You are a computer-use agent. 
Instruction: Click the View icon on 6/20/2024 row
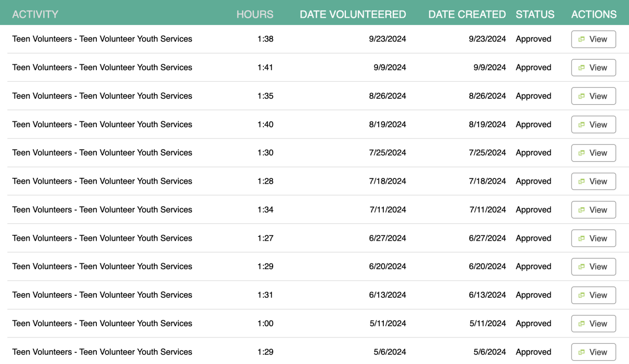pyautogui.click(x=582, y=267)
